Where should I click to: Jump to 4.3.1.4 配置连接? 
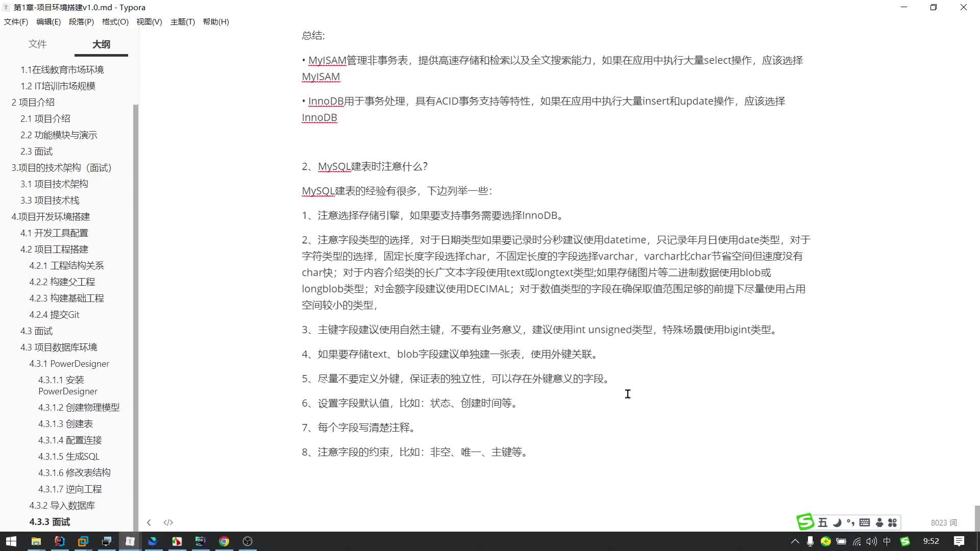[x=70, y=440]
